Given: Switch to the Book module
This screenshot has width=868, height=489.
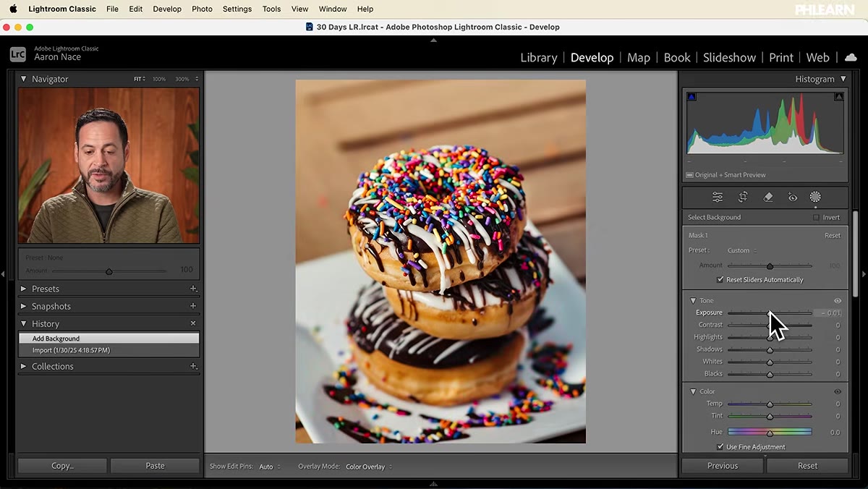Looking at the screenshot, I should click(x=677, y=57).
